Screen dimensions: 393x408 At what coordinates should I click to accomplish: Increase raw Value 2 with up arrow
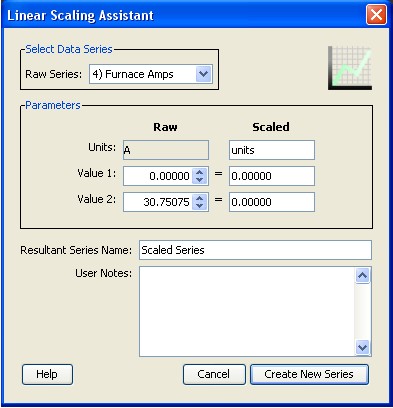click(x=200, y=198)
